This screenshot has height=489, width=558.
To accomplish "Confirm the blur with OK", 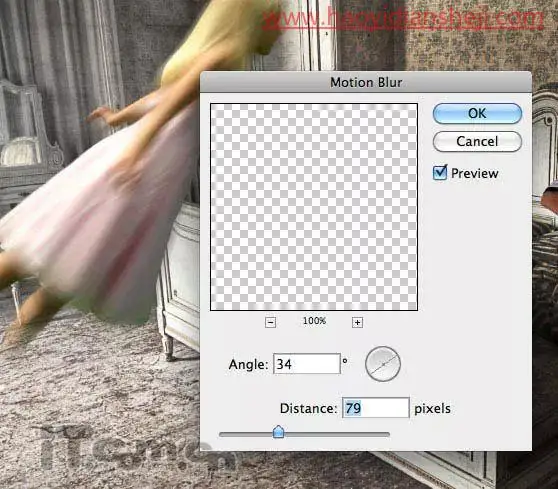I will point(477,114).
